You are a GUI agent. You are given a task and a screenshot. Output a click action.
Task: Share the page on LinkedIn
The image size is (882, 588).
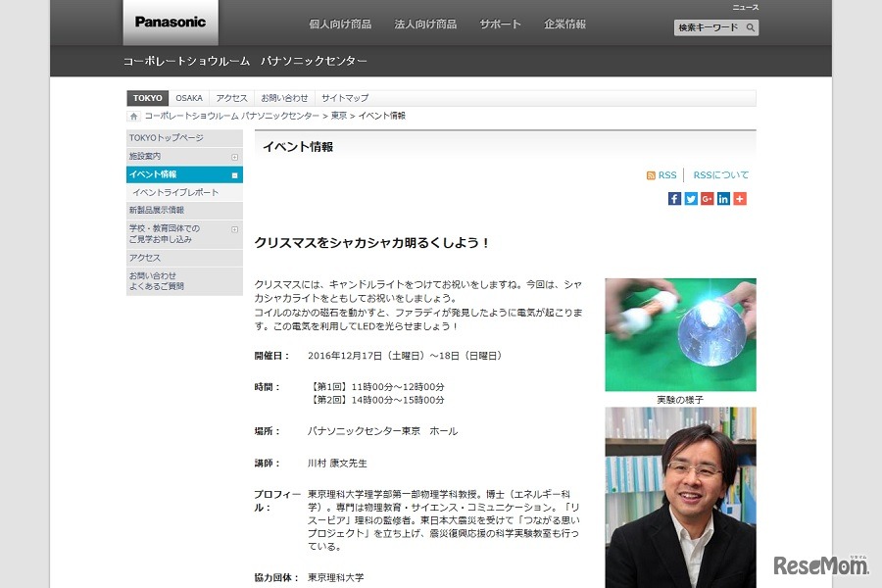(723, 199)
